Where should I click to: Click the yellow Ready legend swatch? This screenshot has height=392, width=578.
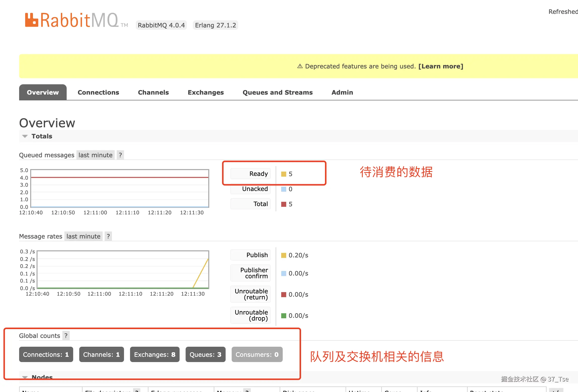click(283, 174)
